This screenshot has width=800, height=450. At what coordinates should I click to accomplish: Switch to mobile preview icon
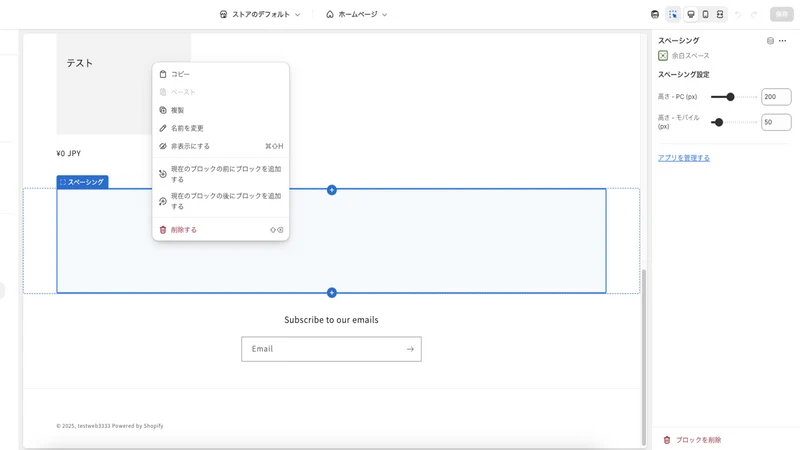click(x=705, y=14)
